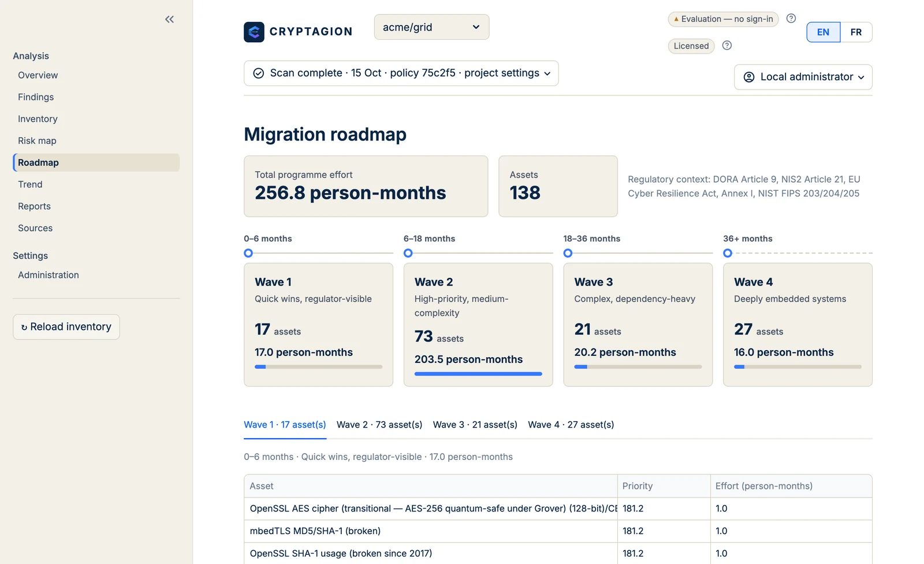Click the Effort (person-months) column header
The height and width of the screenshot is (564, 924).
click(791, 486)
